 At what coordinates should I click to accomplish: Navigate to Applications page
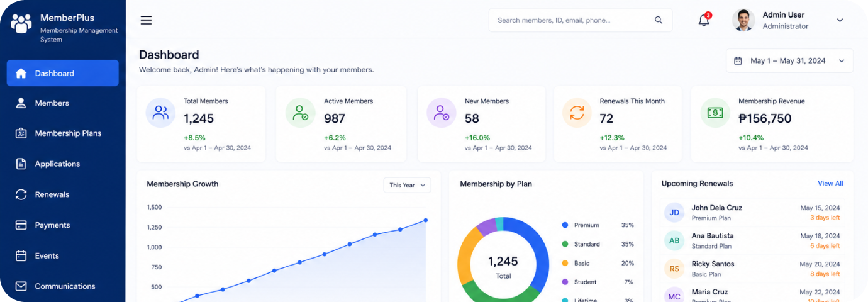[x=62, y=164]
